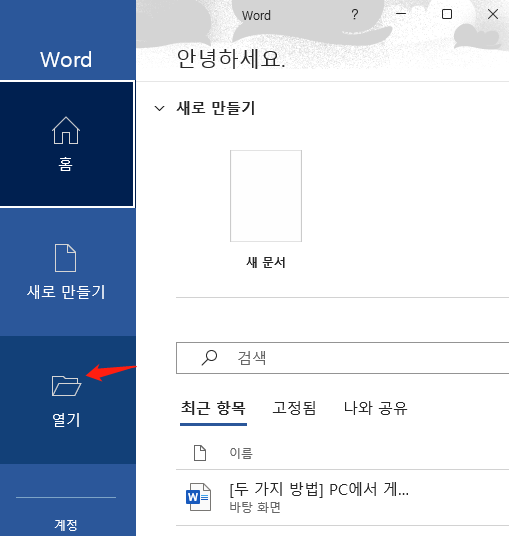The width and height of the screenshot is (509, 536).
Task: Click the 새로 만들기 section heading
Action: 216,108
